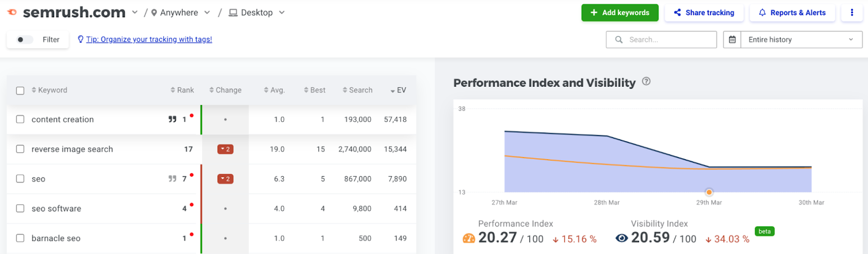Open the Entire history date range dropdown

[x=801, y=40]
